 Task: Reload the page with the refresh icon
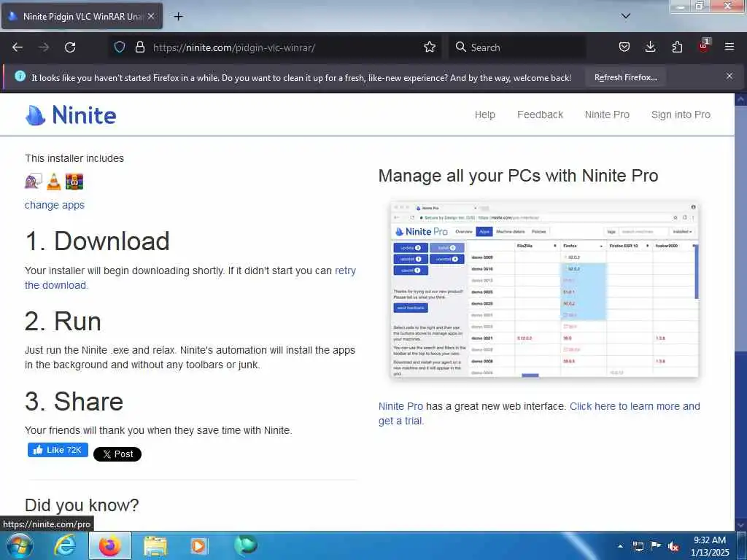click(x=70, y=47)
